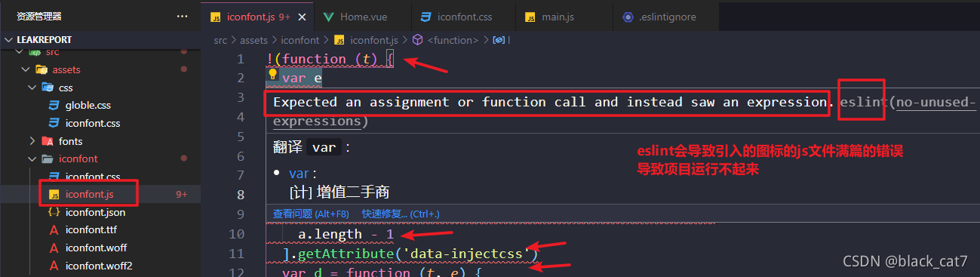The image size is (980, 277).
Task: Click the Vue icon on Home.vue tab
Action: coord(328,16)
